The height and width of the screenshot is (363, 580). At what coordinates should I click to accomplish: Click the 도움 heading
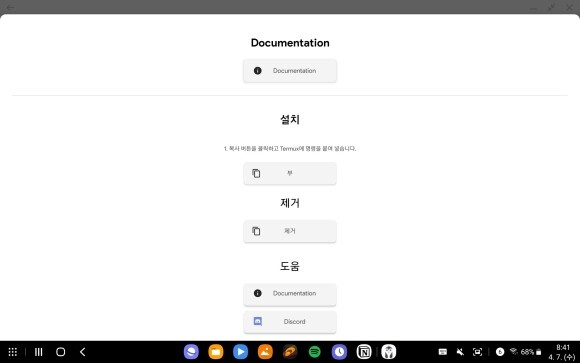[x=290, y=266]
